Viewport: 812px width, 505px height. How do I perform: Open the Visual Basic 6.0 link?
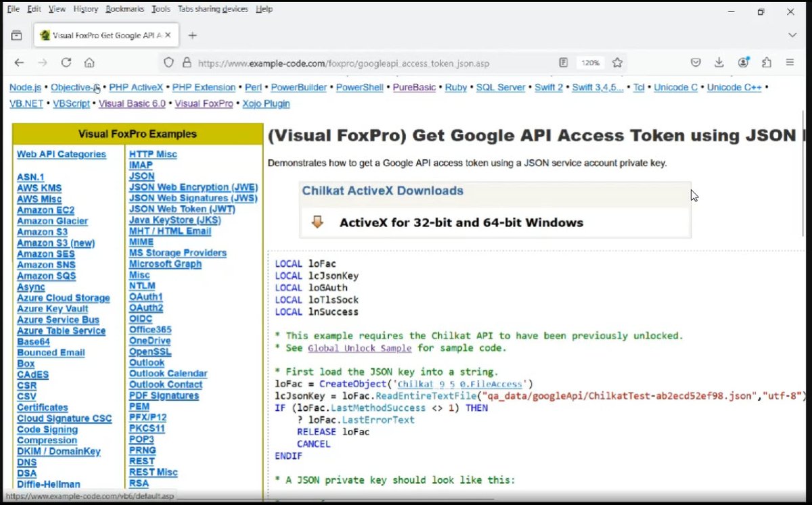tap(132, 103)
